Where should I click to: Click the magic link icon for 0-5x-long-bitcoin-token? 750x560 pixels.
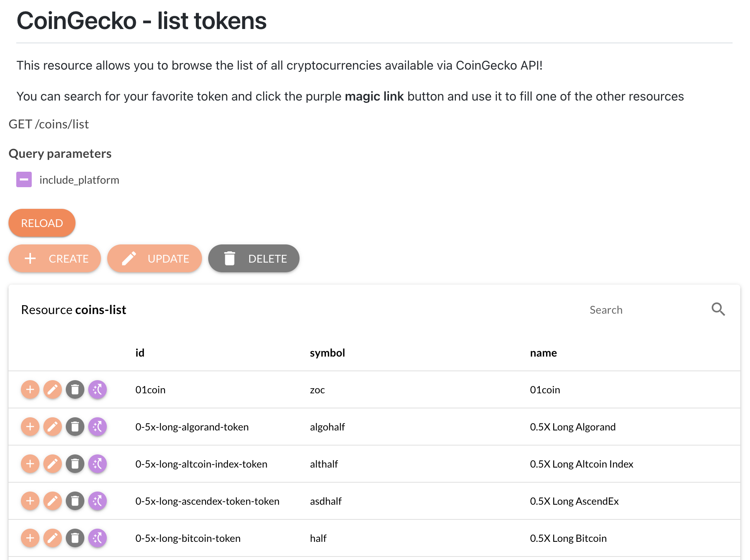click(x=98, y=538)
